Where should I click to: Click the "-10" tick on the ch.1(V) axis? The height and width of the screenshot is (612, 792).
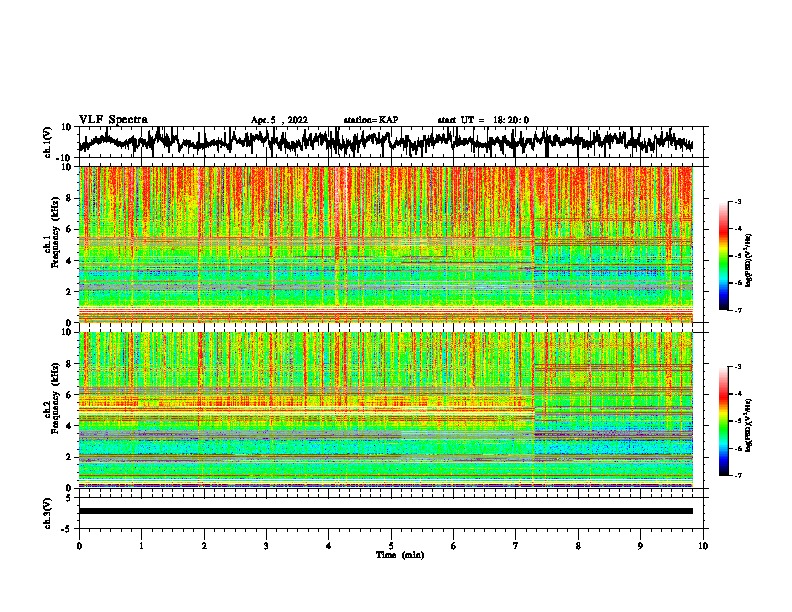pos(65,158)
